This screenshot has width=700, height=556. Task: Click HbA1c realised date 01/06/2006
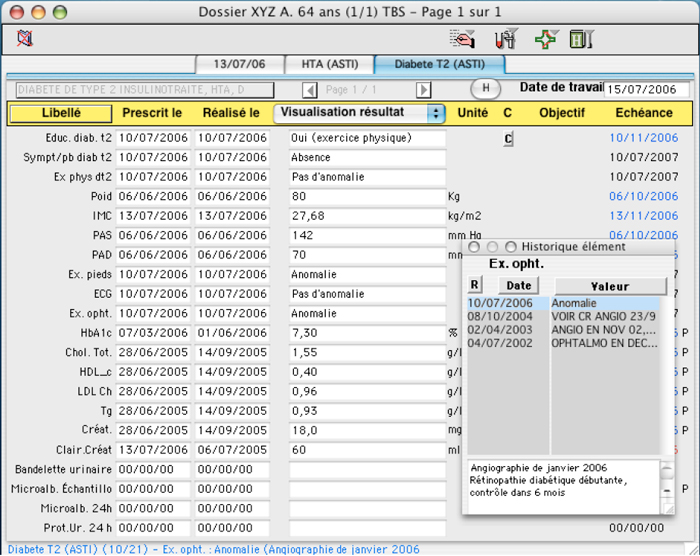232,333
